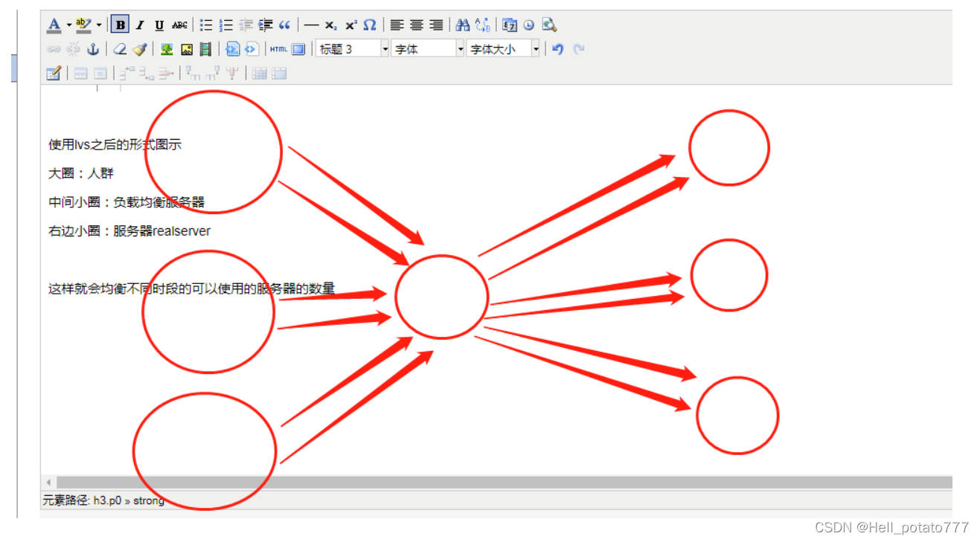Click the text 使用lvs之后的形式图示

tap(115, 145)
